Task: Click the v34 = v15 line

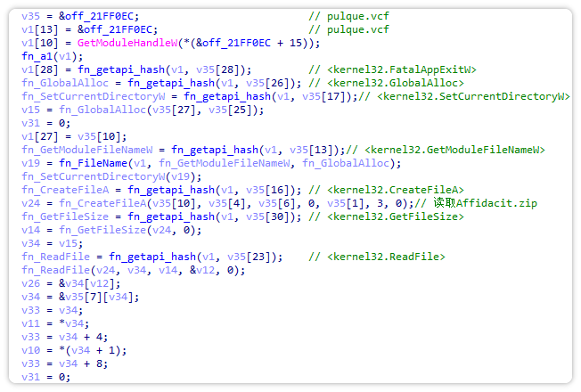Action: pyautogui.click(x=53, y=243)
